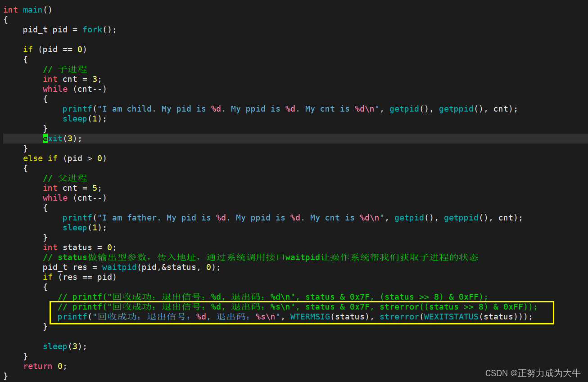Click the 'I am father' printf line
Screen dimensions: 588x382
tap(293, 217)
